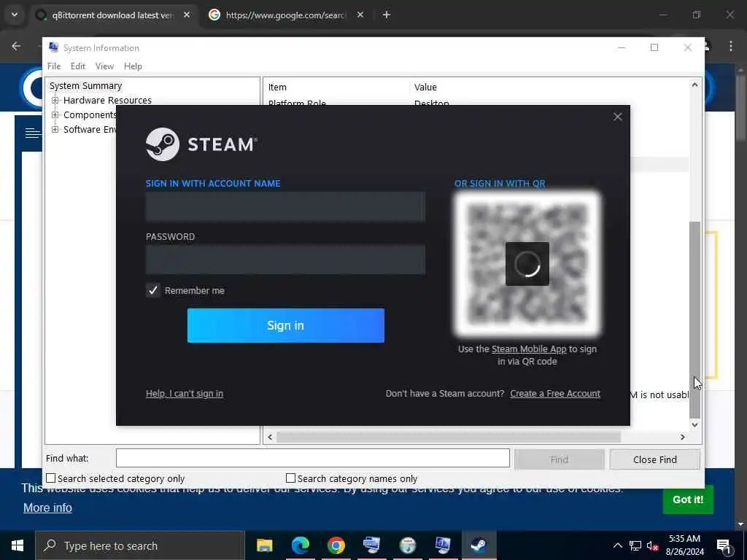The height and width of the screenshot is (560, 747).
Task: Open the taskbar clock and date
Action: tap(684, 545)
